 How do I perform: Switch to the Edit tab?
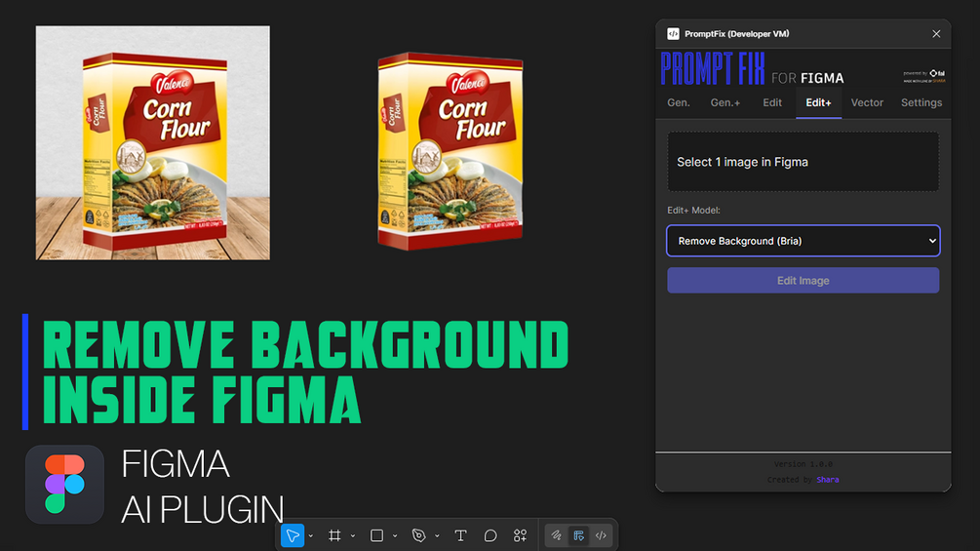(x=772, y=102)
